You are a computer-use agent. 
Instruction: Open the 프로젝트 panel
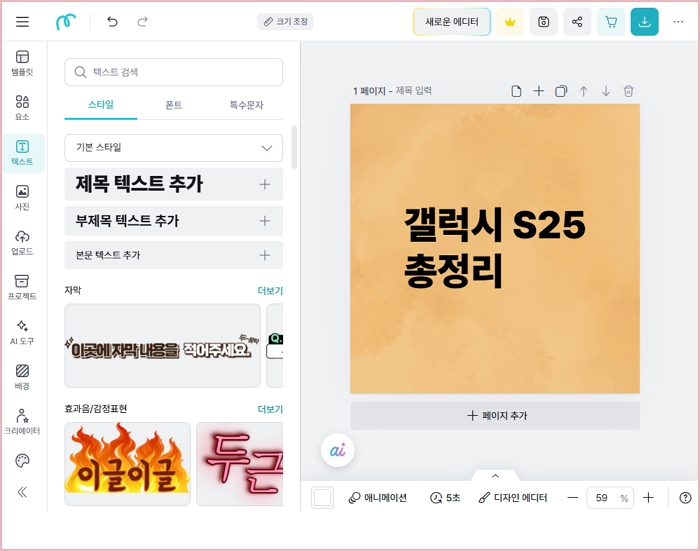pyautogui.click(x=22, y=287)
